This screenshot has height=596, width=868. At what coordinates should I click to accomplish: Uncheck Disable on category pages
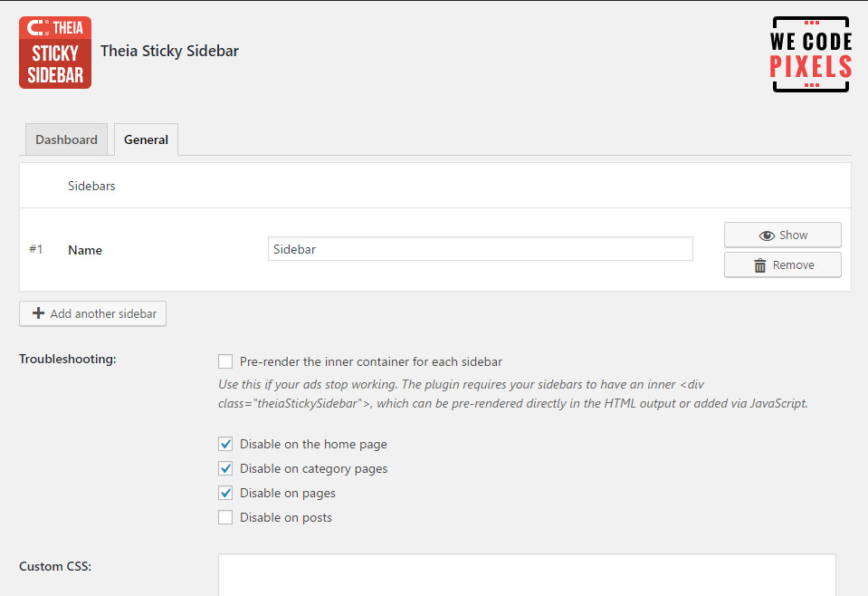[x=225, y=469]
